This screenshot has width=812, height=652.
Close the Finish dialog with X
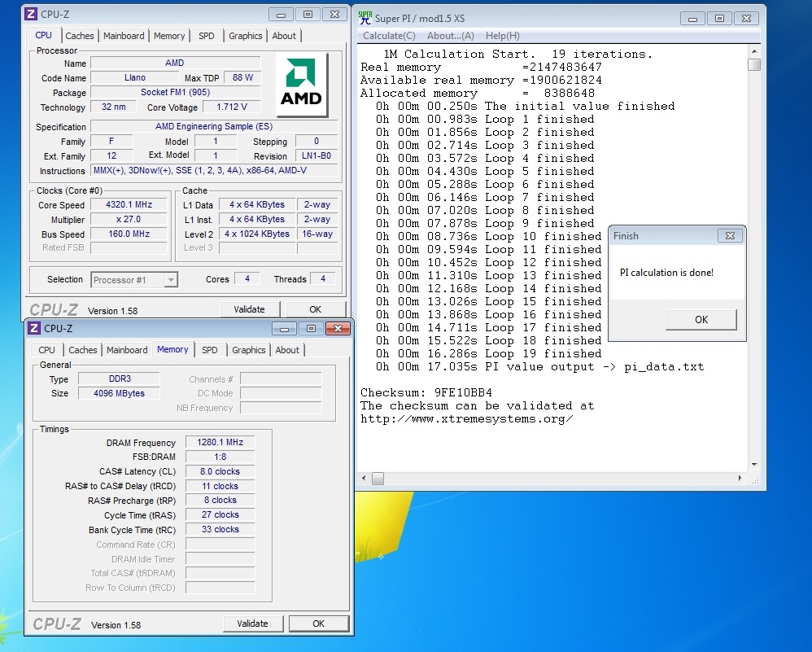pyautogui.click(x=730, y=236)
